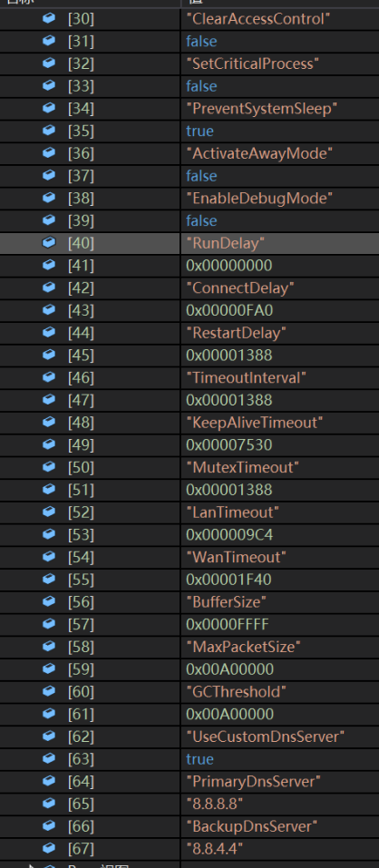Click the field cube icon beside [50]
The width and height of the screenshot is (379, 868).
49,467
